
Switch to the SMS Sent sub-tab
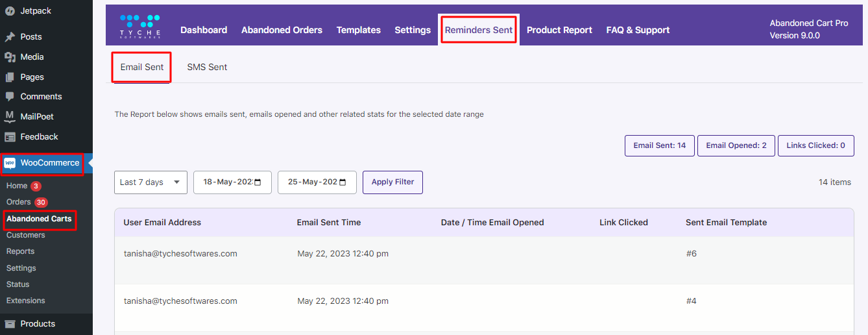point(207,67)
